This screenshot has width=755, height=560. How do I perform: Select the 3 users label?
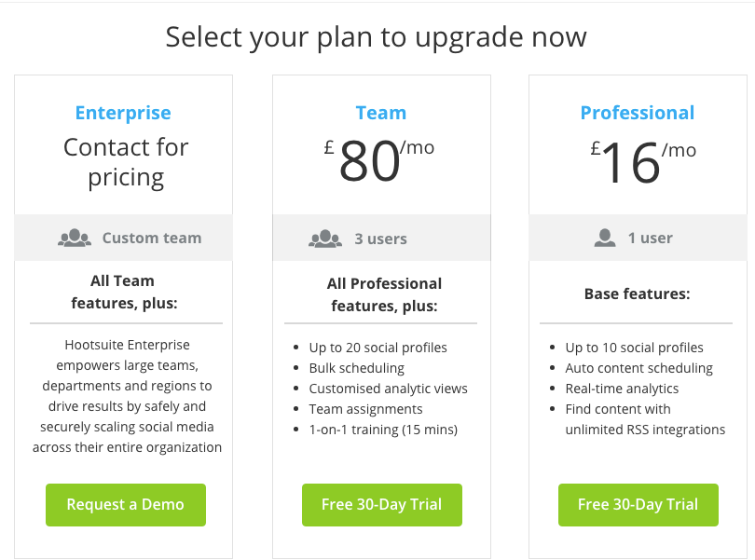pos(381,238)
